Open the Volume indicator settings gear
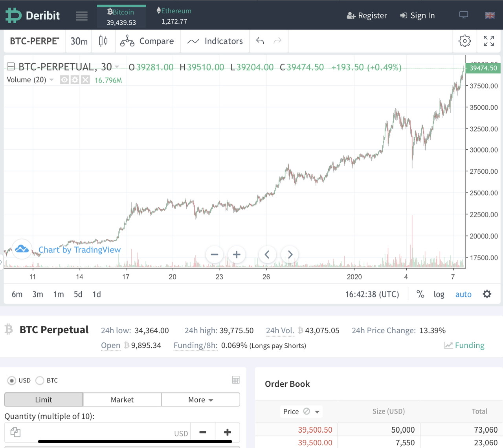Image resolution: width=503 pixels, height=448 pixels. pos(75,80)
